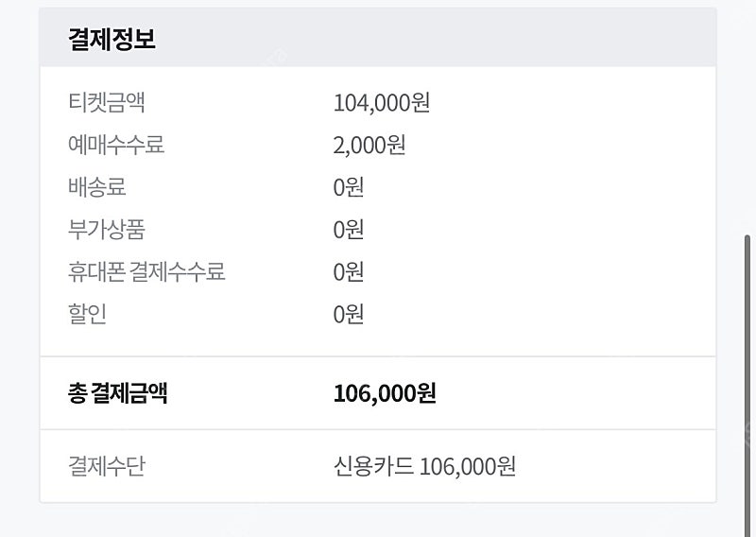Select the 예매수수료 label
The image size is (756, 537).
tap(116, 145)
